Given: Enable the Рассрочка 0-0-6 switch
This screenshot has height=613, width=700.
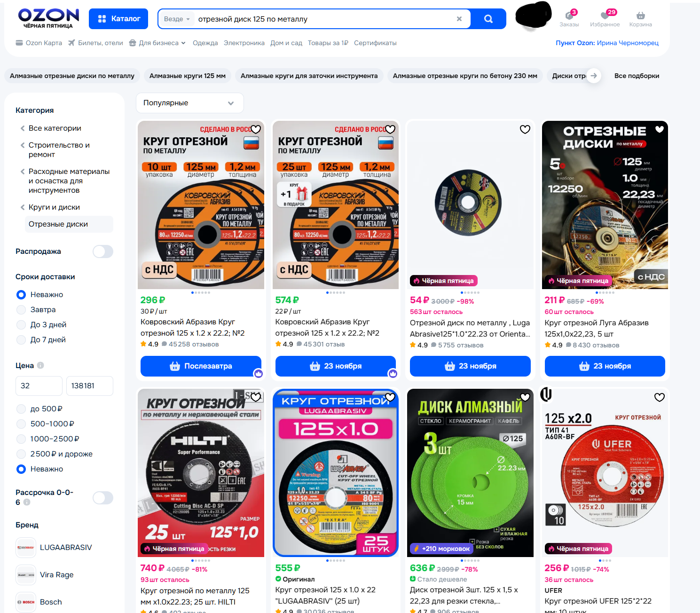Looking at the screenshot, I should tap(102, 498).
